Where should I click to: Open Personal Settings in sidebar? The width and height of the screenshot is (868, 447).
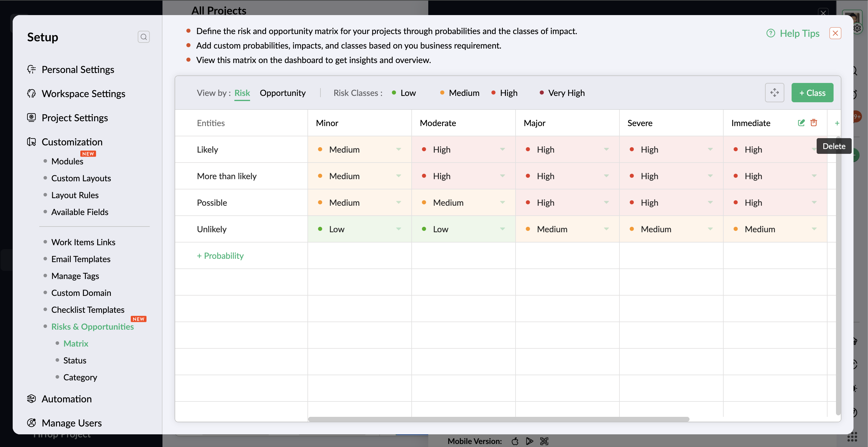click(78, 69)
